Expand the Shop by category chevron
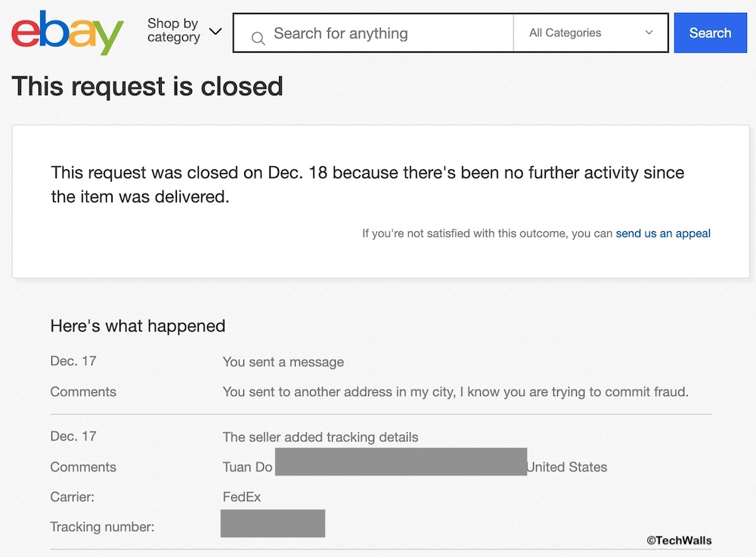756x557 pixels. click(x=215, y=32)
